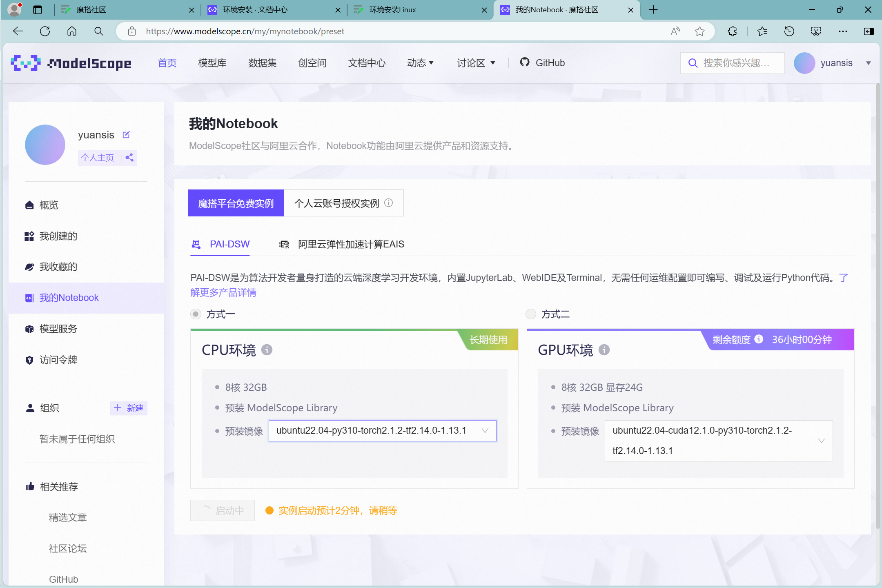Click the browser search magnifier icon

(x=98, y=31)
